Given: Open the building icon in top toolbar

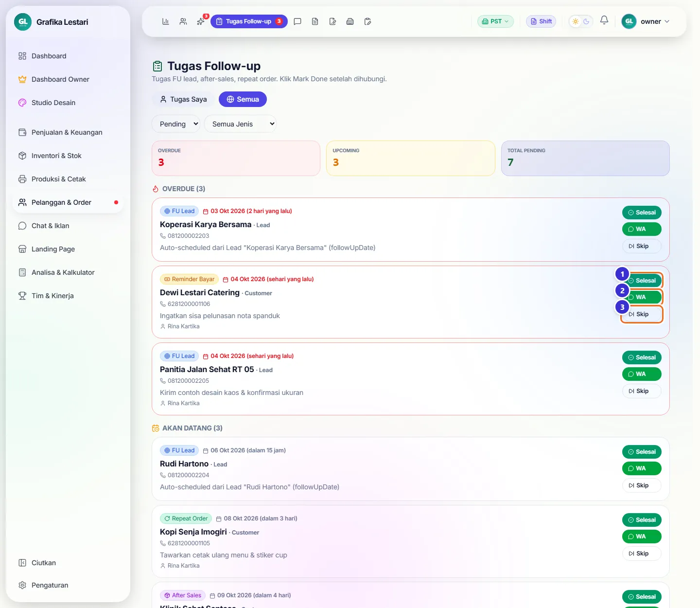Looking at the screenshot, I should click(x=350, y=21).
